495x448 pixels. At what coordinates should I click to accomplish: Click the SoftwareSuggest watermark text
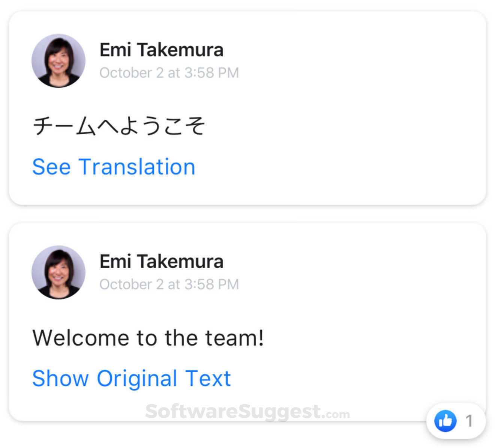(232, 412)
